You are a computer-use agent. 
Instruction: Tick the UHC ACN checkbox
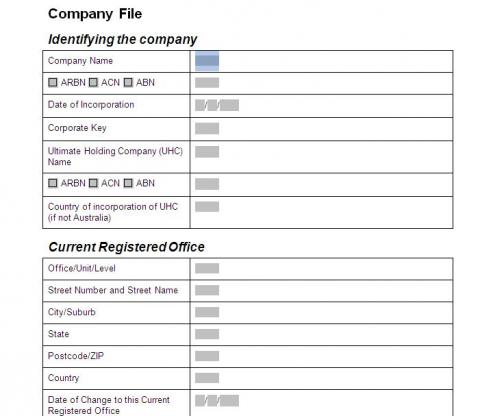[94, 183]
